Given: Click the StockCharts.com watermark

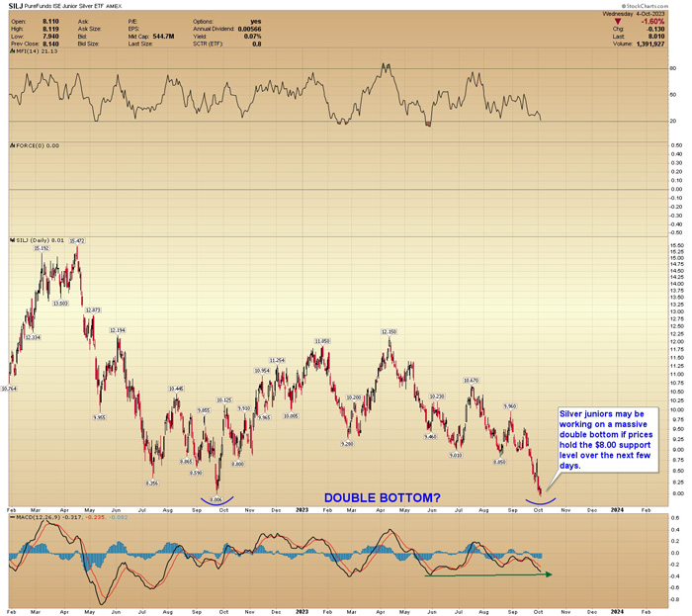Looking at the screenshot, I should click(x=645, y=6).
